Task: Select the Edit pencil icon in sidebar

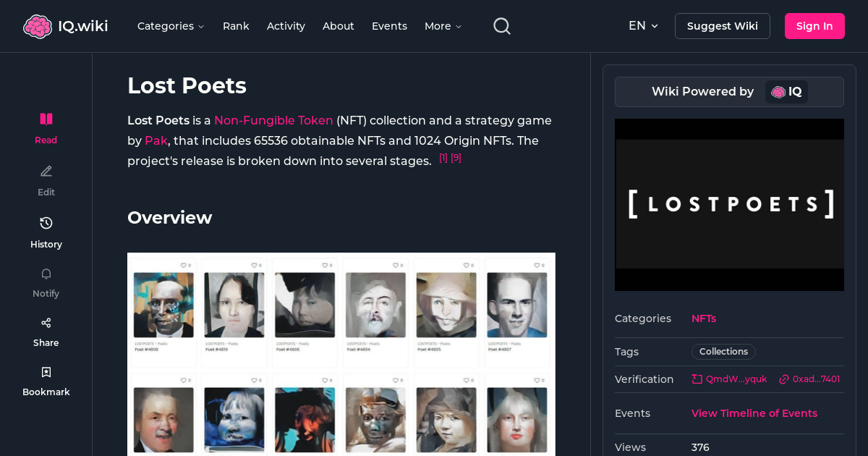Action: point(46,171)
